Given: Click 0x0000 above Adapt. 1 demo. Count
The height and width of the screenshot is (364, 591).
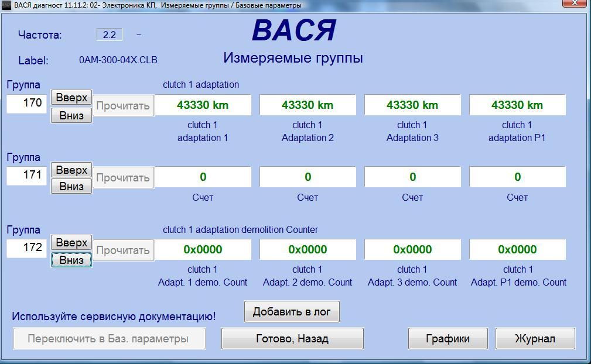Looking at the screenshot, I should tap(203, 249).
